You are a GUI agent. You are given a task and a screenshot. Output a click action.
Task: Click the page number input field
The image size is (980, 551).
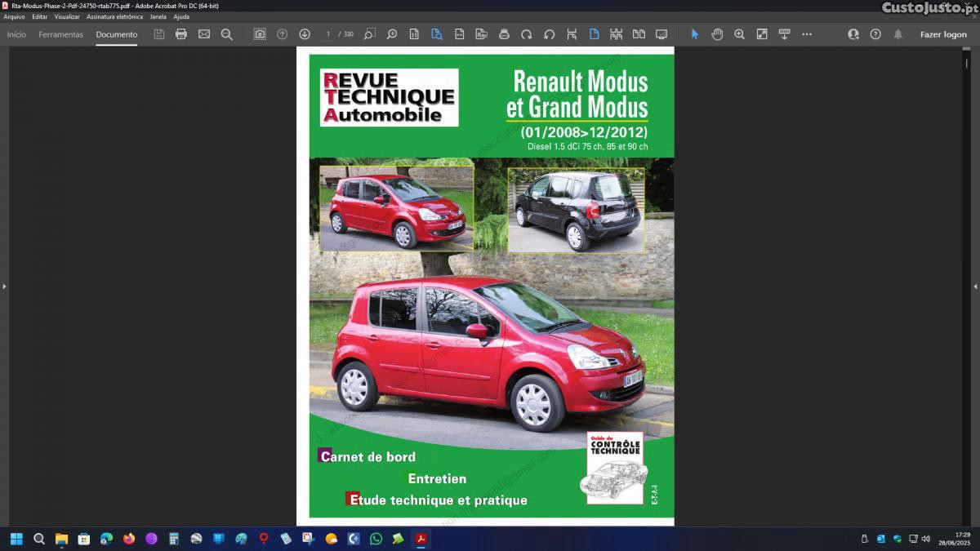pos(328,34)
